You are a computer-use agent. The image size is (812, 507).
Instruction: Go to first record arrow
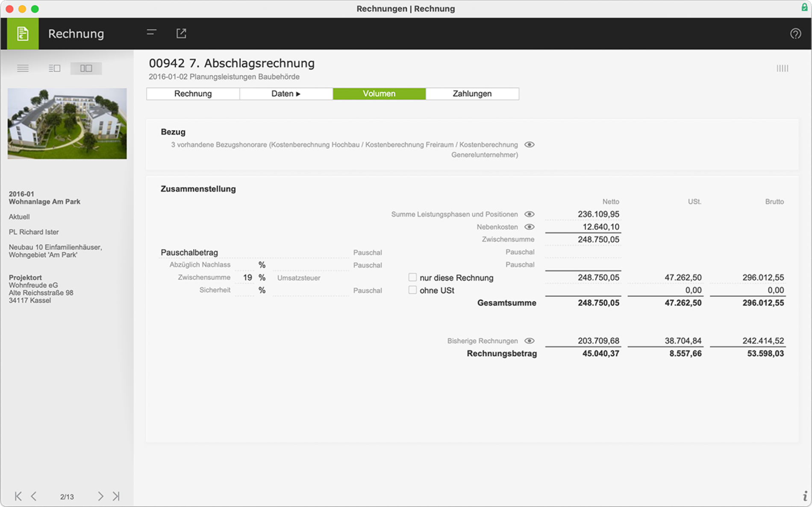click(18, 496)
